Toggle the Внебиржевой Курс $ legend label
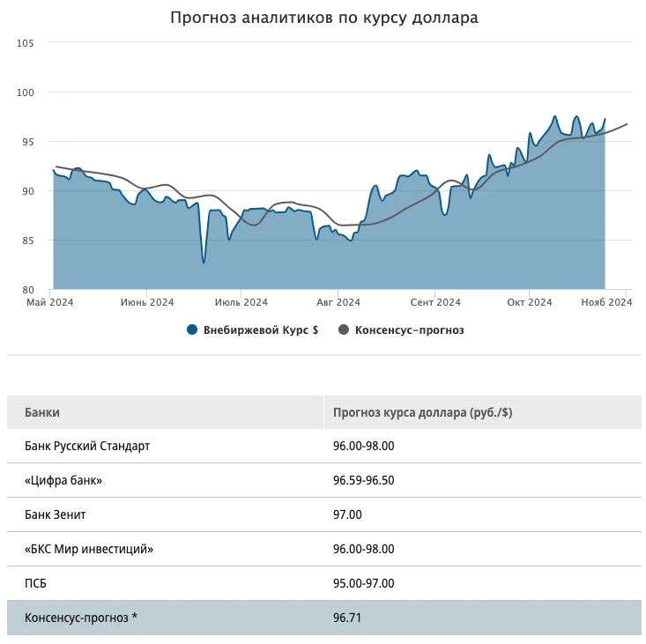This screenshot has width=646, height=644. (260, 330)
